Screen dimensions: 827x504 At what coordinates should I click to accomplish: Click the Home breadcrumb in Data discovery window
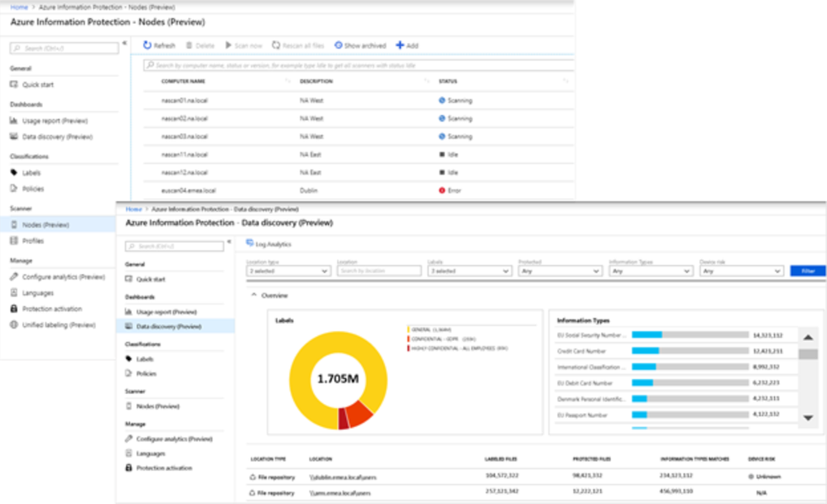[133, 209]
